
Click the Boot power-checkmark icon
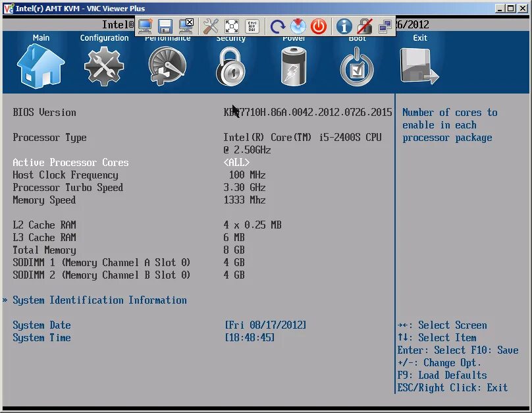pos(357,66)
